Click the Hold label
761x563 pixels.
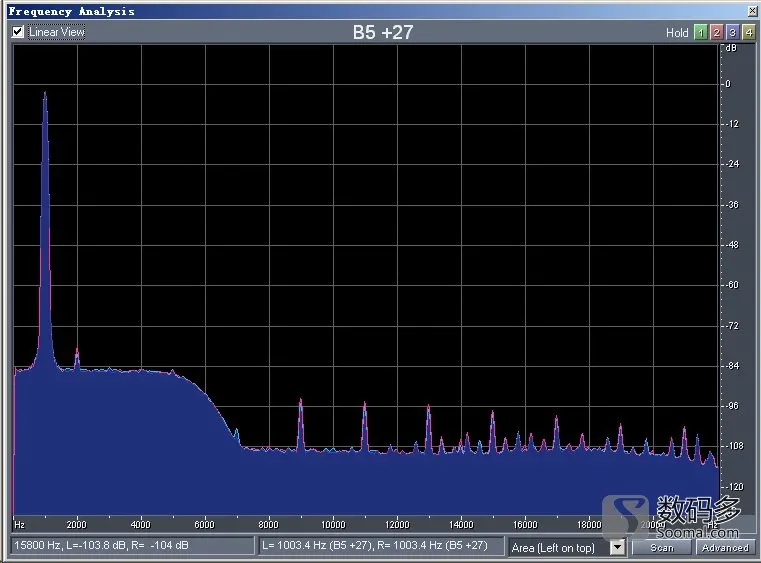coord(677,33)
